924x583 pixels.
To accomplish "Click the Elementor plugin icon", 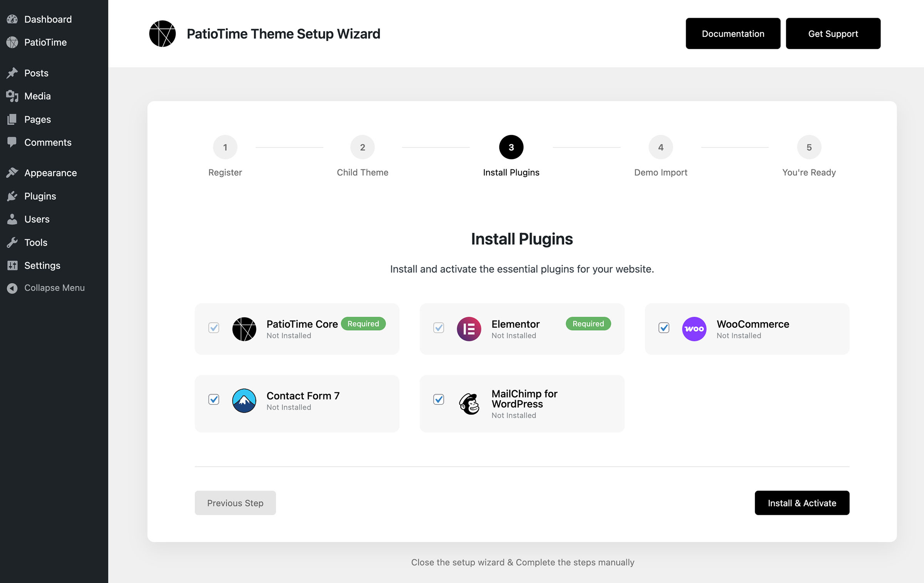I will tap(469, 329).
